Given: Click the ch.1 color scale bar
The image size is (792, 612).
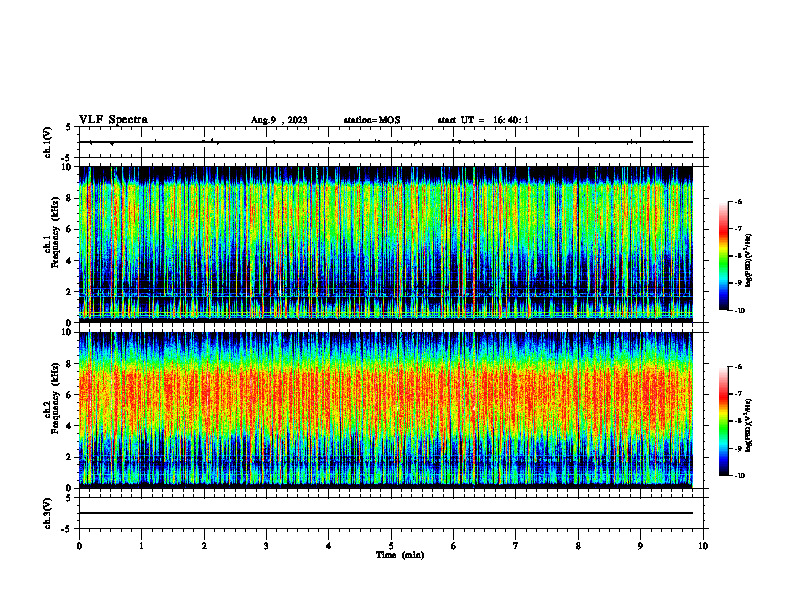Looking at the screenshot, I should point(723,256).
